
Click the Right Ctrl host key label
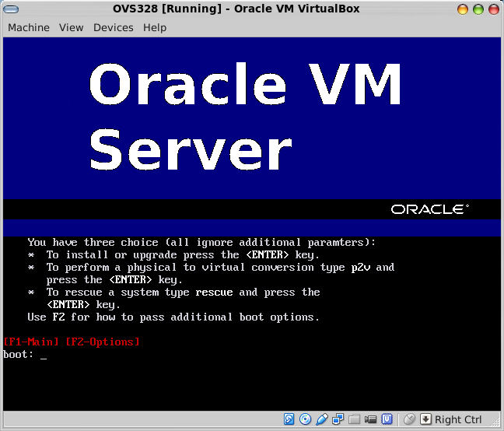(458, 420)
